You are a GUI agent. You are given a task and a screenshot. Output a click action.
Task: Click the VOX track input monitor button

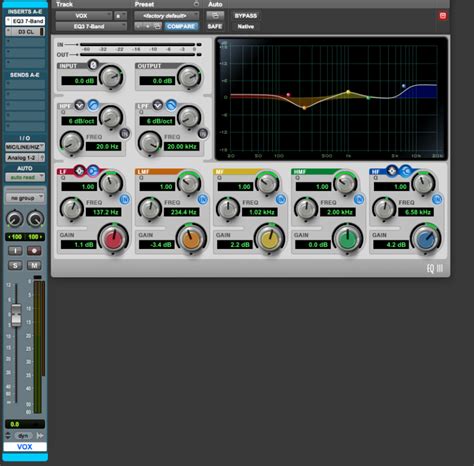[15, 250]
